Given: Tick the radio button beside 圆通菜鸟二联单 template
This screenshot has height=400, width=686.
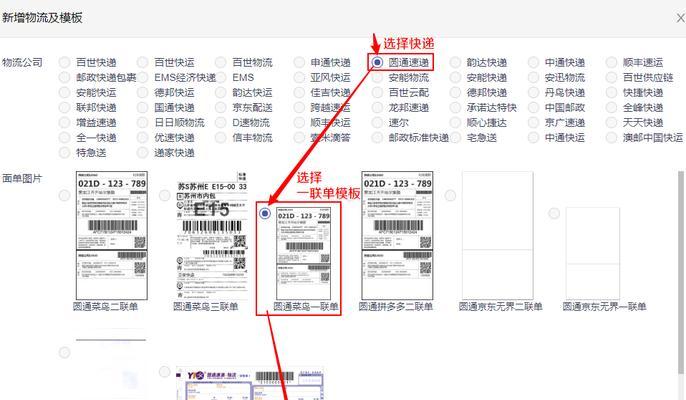Looking at the screenshot, I should (65, 195).
